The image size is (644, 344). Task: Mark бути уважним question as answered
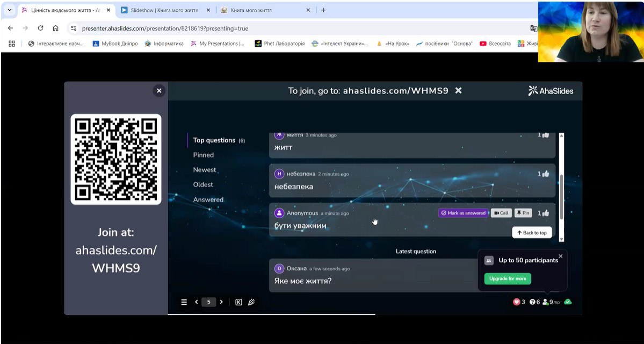pos(464,213)
